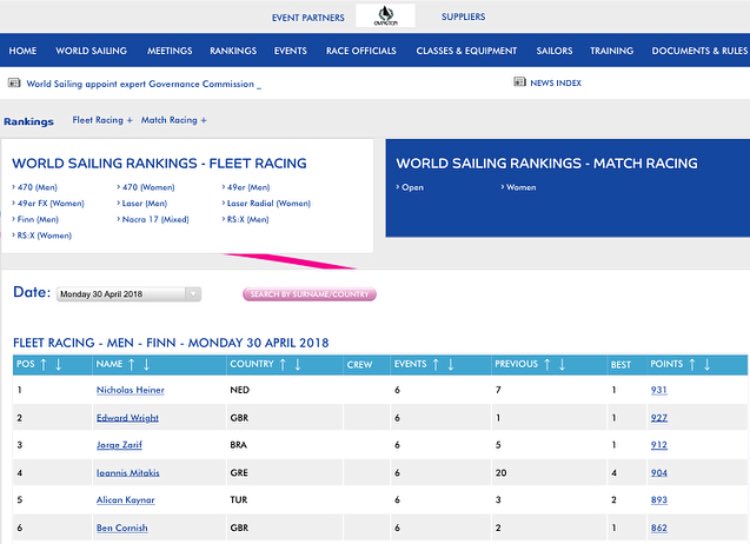Viewport: 750px width, 550px height.
Task: Click points value 931 for Nicholas Heiner
Action: coord(659,390)
